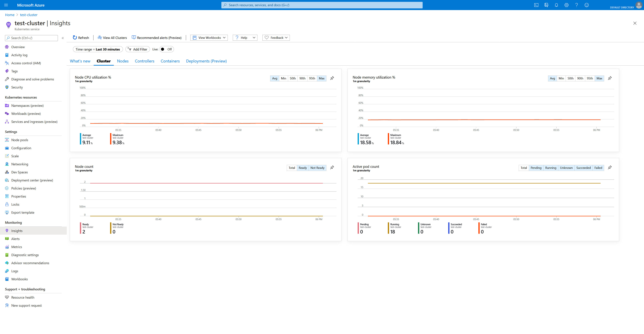Open notifications bell icon
Image resolution: width=644 pixels, height=334 pixels.
click(556, 5)
